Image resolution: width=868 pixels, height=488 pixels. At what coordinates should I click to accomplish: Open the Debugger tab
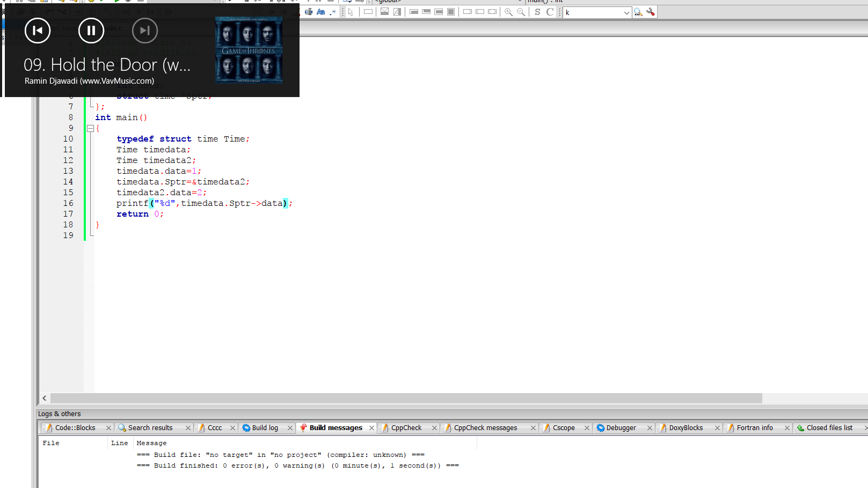(621, 428)
